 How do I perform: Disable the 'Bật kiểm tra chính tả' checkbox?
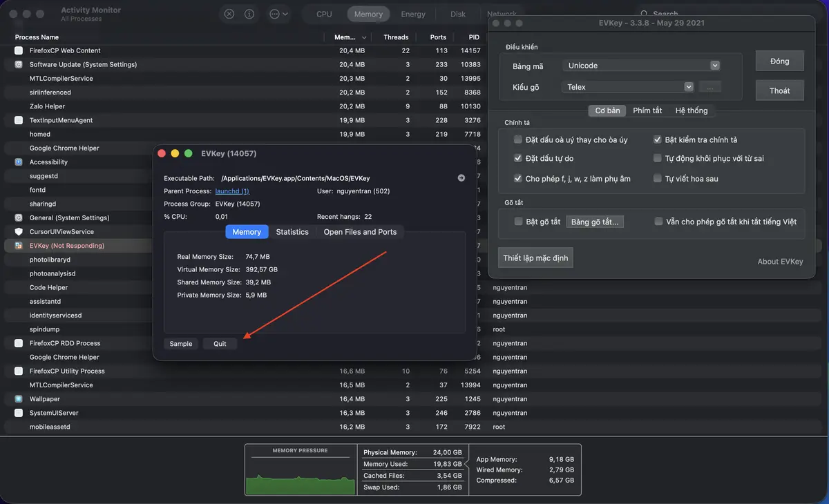pyautogui.click(x=656, y=139)
